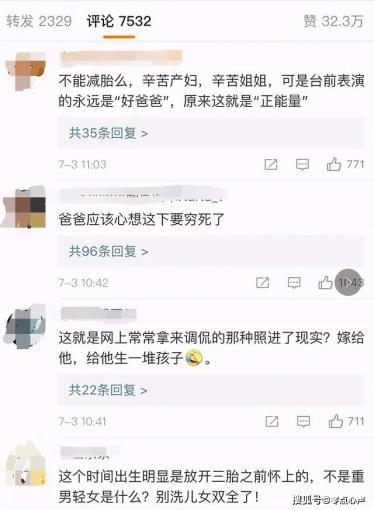Expand 共96条回复 replies
The height and width of the screenshot is (510, 374).
[x=108, y=251]
